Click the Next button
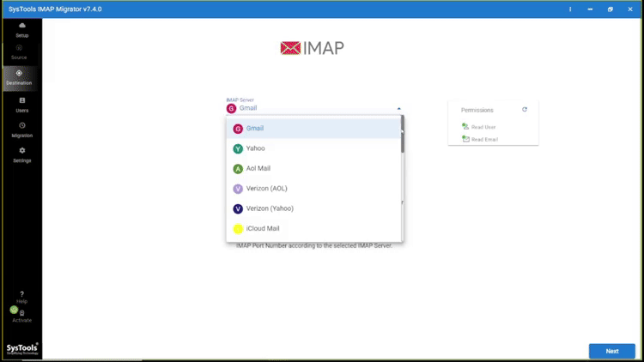The image size is (644, 362). click(612, 351)
